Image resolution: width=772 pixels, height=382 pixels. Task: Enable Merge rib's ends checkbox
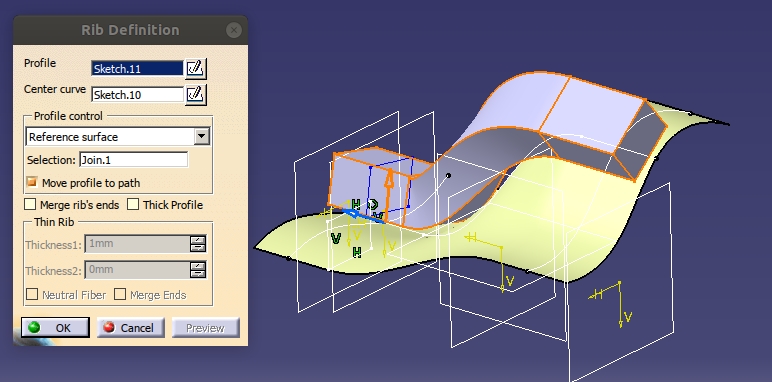30,204
